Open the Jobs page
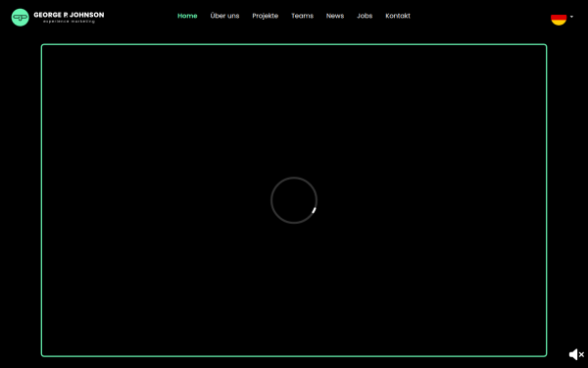This screenshot has width=588, height=368. [x=365, y=16]
